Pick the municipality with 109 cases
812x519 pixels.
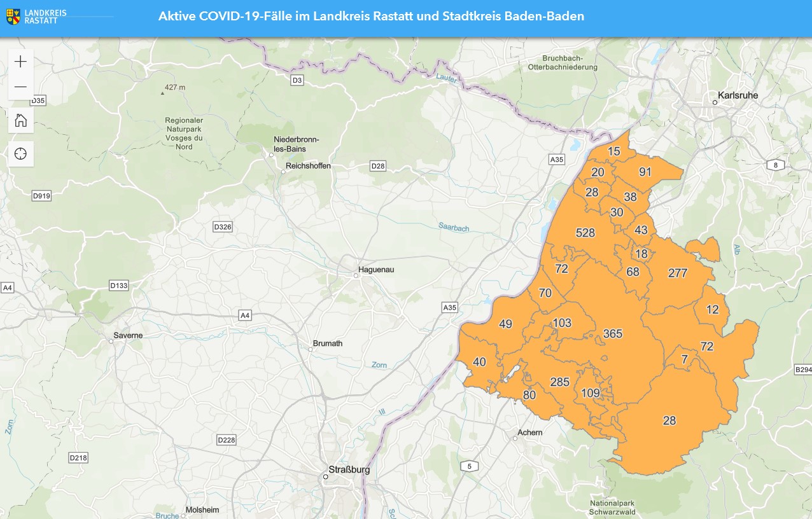point(591,393)
